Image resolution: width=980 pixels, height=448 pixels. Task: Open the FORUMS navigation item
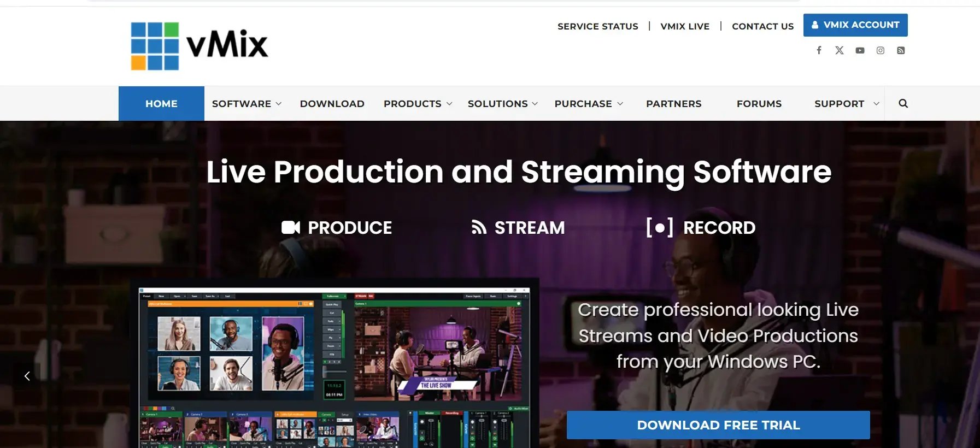[x=759, y=104]
